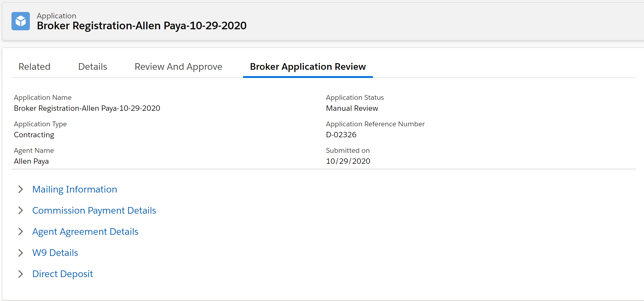Image resolution: width=644 pixels, height=301 pixels.
Task: Expand the Mailing Information chevron
Action: click(21, 189)
